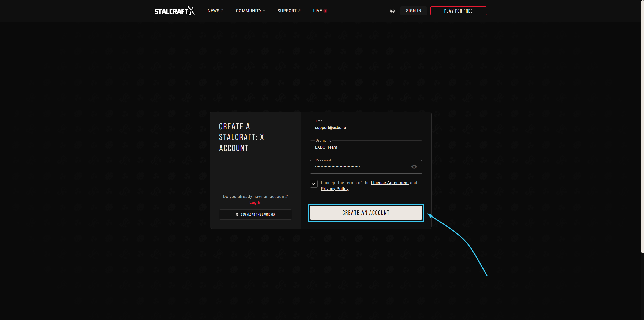Focus the Email input field

coord(366,128)
